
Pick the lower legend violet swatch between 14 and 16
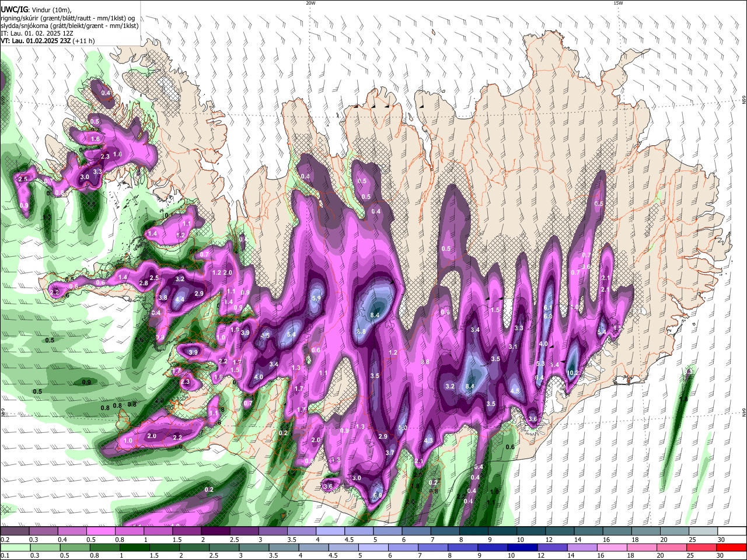pos(582,547)
